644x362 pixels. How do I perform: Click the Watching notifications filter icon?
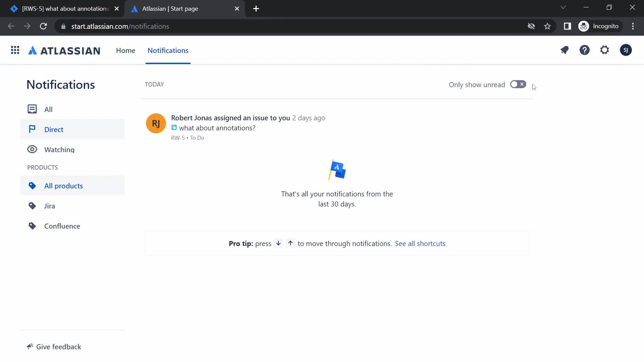32,149
